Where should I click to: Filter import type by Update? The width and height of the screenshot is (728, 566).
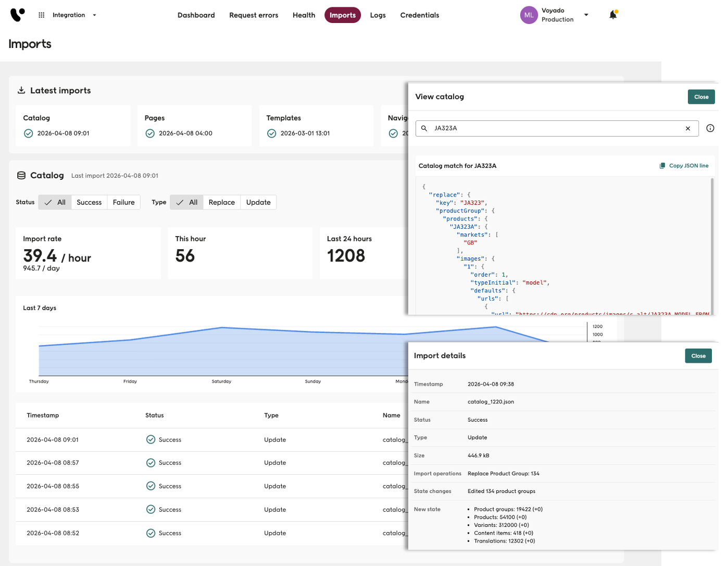click(x=258, y=202)
